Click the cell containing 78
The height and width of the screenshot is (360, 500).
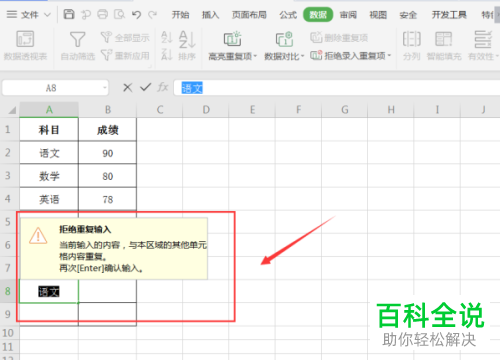pyautogui.click(x=108, y=199)
